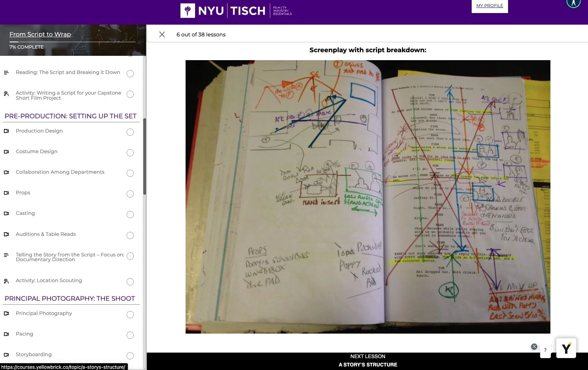Image resolution: width=588 pixels, height=370 pixels.
Task: Open the Yellowbrick Y widget
Action: pyautogui.click(x=566, y=348)
